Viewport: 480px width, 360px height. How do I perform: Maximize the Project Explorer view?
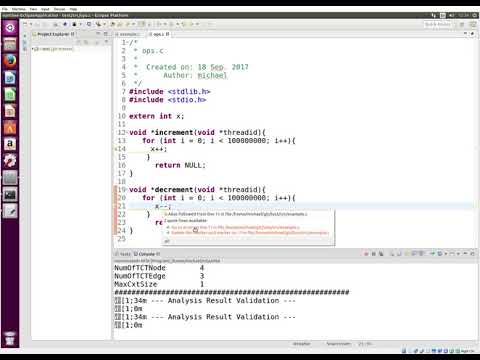(106, 34)
